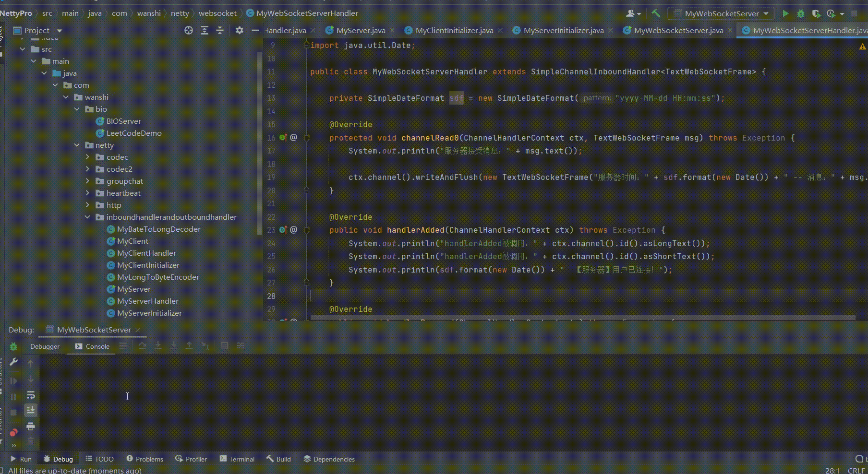Open debugger settings wrench icon

click(13, 362)
